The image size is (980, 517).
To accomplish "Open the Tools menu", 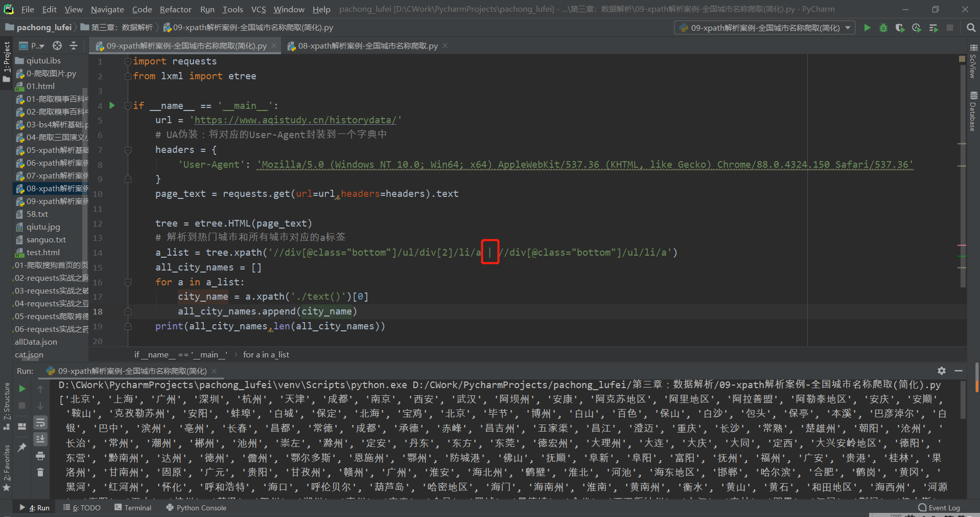I will pos(232,9).
